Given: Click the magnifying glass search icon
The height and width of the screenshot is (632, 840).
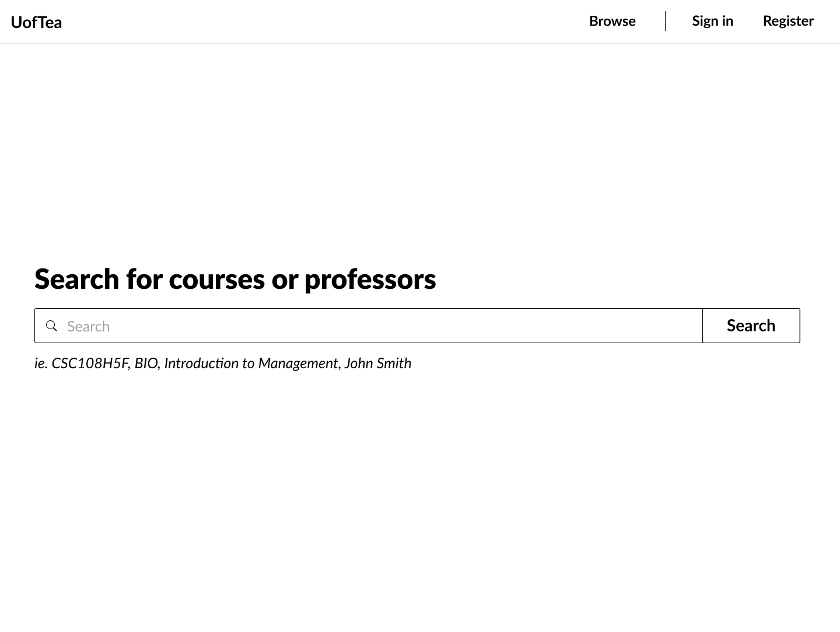Looking at the screenshot, I should click(x=51, y=326).
